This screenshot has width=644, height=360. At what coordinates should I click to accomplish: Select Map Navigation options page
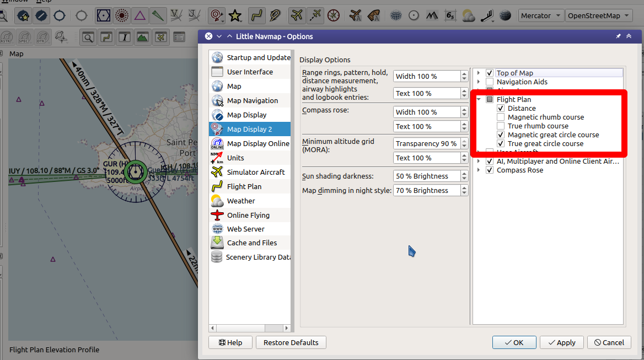(x=250, y=100)
